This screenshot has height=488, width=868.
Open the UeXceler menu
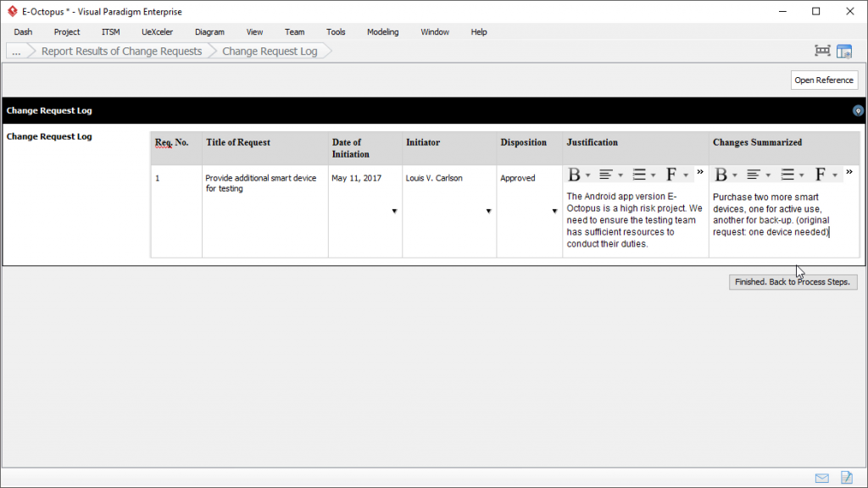(157, 31)
